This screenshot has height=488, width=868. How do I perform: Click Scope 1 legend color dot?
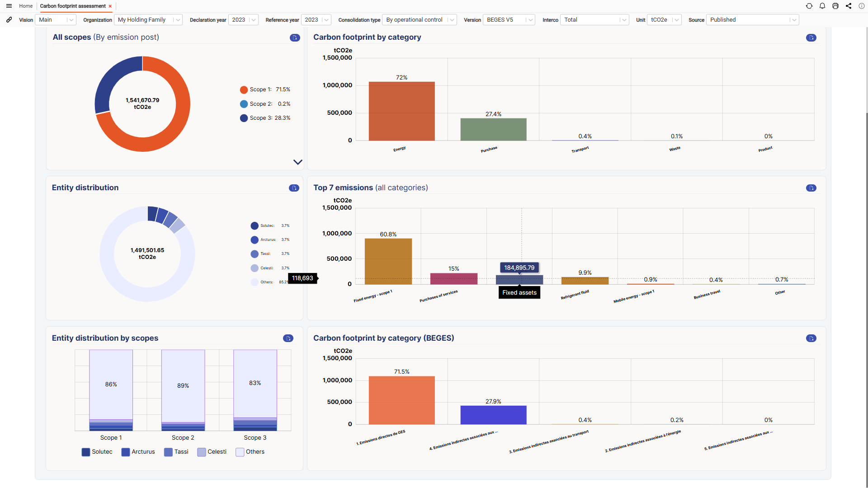(x=244, y=89)
